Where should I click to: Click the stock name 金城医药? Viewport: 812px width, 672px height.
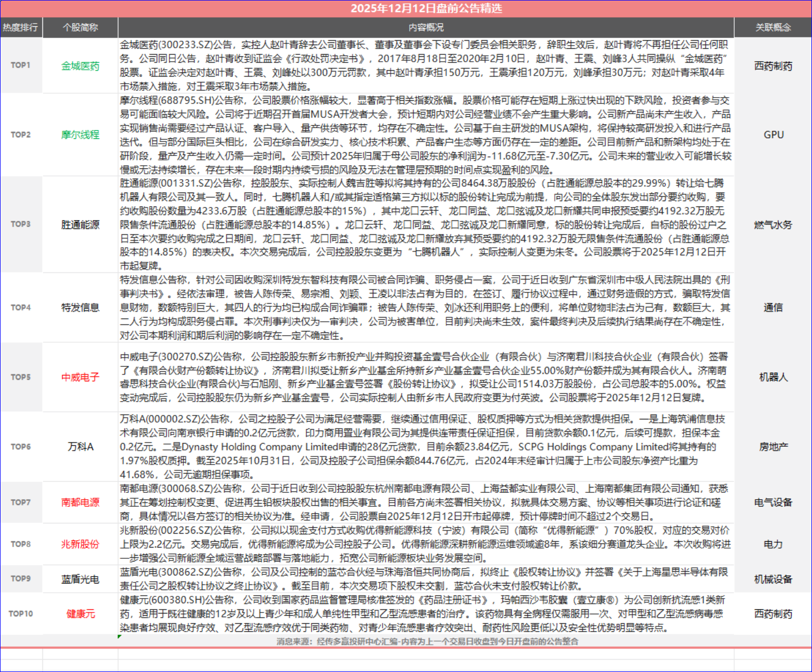[x=80, y=66]
